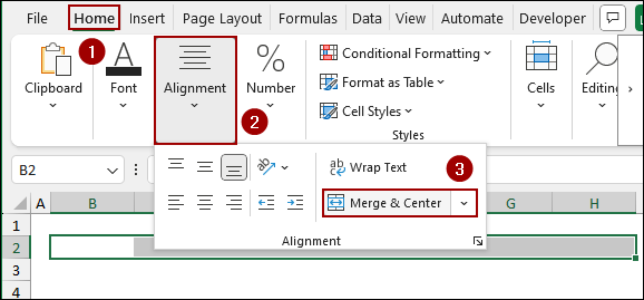
Task: Switch to the Home tab
Action: pos(94,18)
